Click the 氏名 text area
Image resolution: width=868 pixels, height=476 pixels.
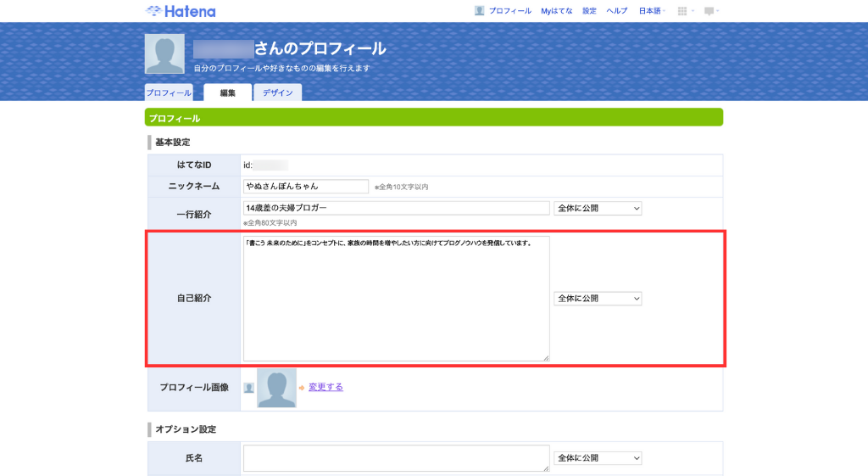pos(397,458)
